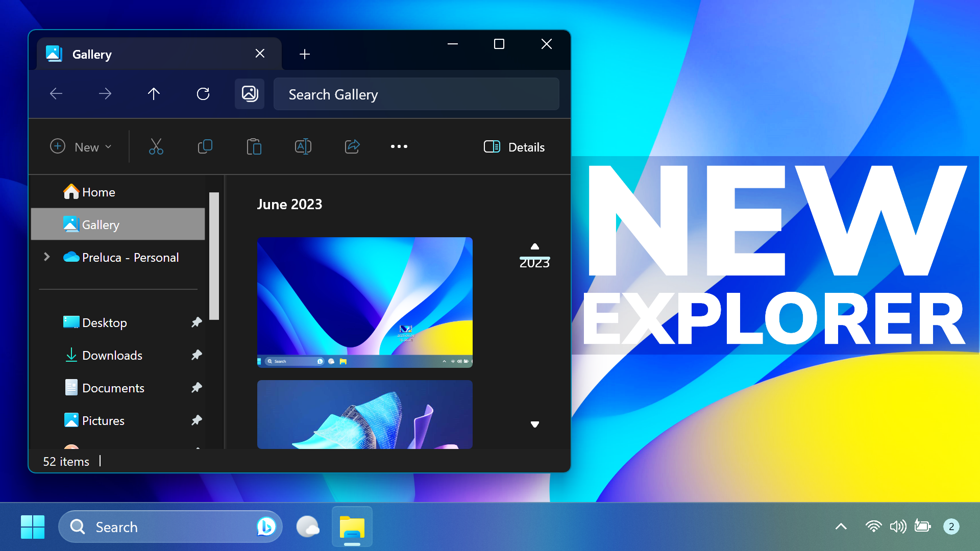Open the three-dot See more menu

pos(399,146)
